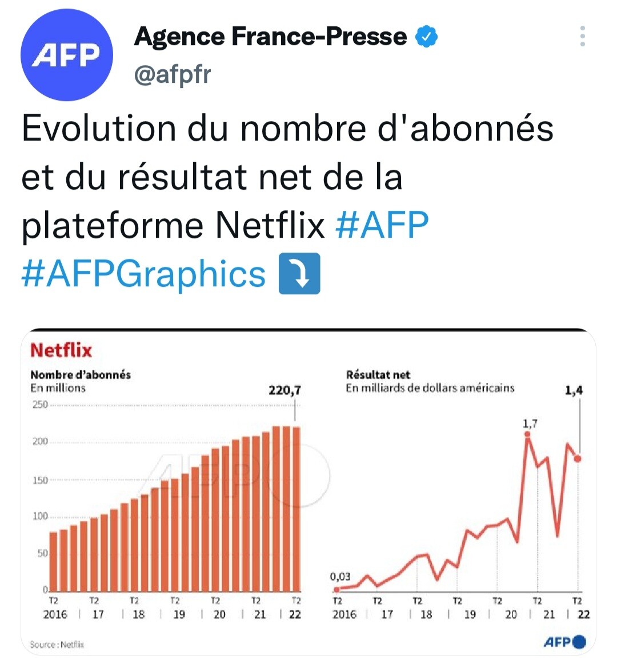Click the Nombre d'abonnés heading
This screenshot has width=617, height=672.
[x=81, y=375]
